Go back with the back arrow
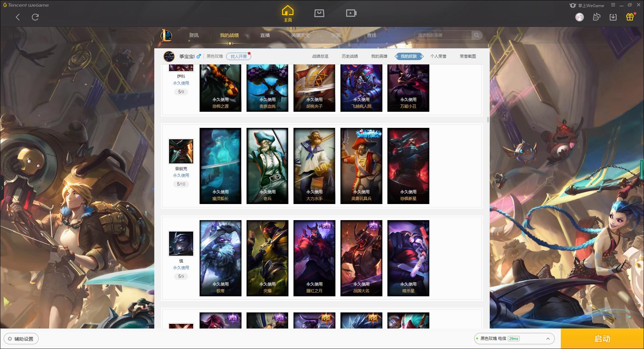This screenshot has width=644, height=349. (18, 17)
